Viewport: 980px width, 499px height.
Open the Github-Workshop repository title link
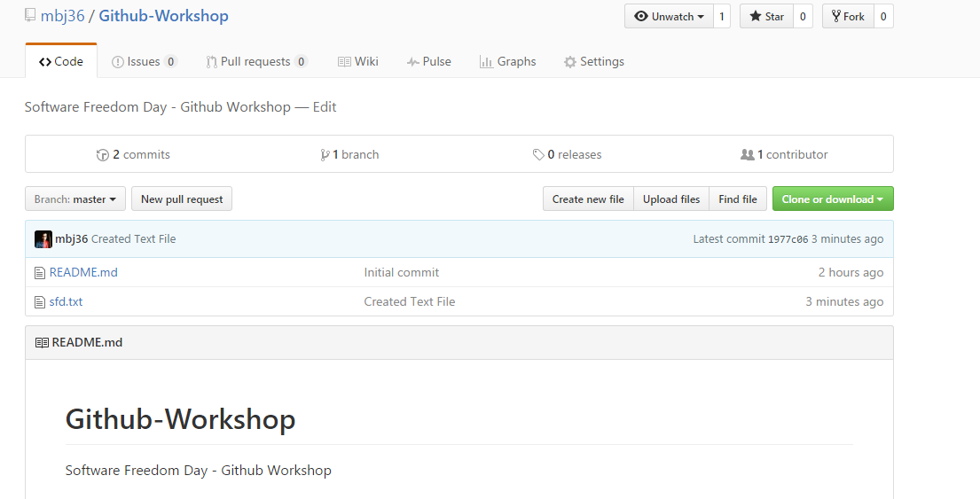point(164,16)
